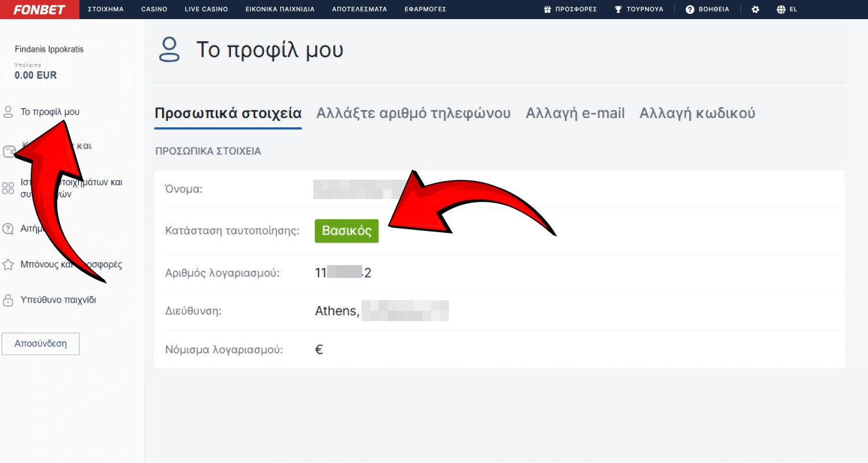Click ΑΠΟΤΕΛΕΣΜΑΤΑ in the top menu
This screenshot has width=868, height=463.
tap(359, 9)
